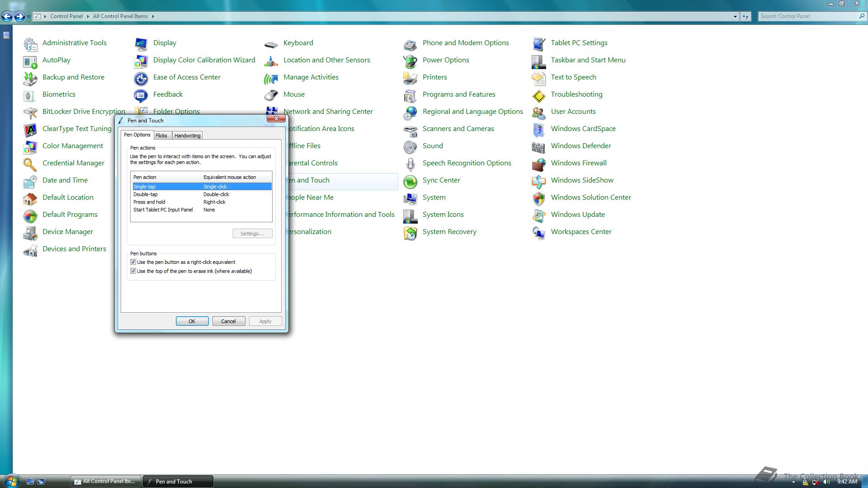Click the Forward navigation button
This screenshot has height=488, width=868.
click(x=19, y=17)
